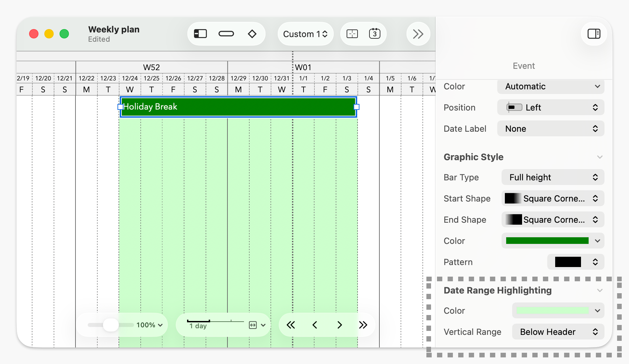Expand the toolbar overflow double-chevron
The image size is (629, 364).
pos(418,33)
